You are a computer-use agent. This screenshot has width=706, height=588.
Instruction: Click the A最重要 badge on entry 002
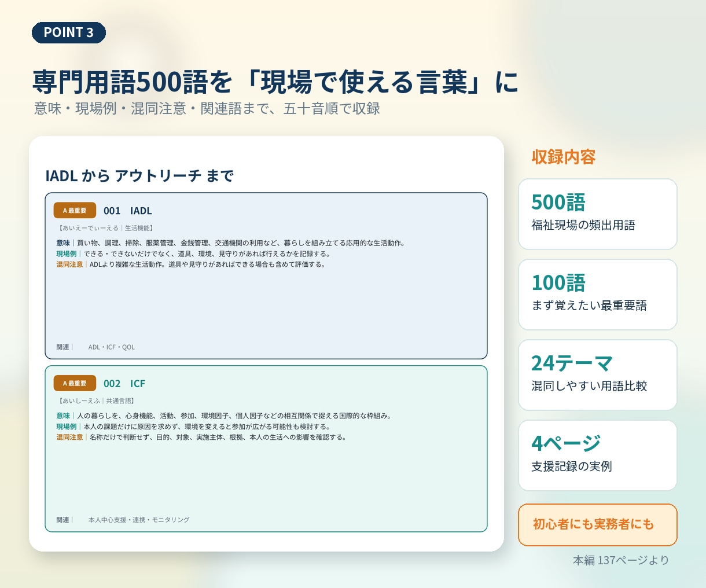coord(75,383)
